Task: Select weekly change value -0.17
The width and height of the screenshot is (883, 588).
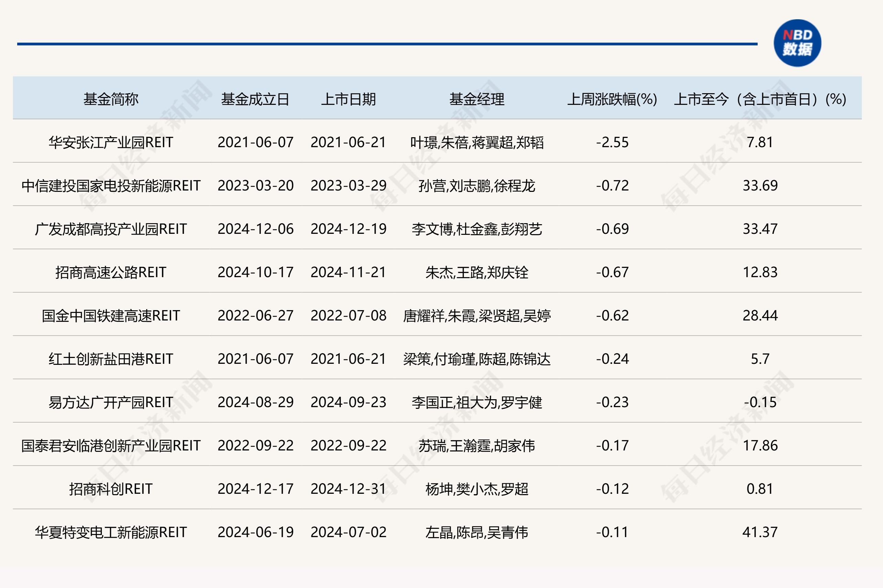Action: tap(612, 446)
